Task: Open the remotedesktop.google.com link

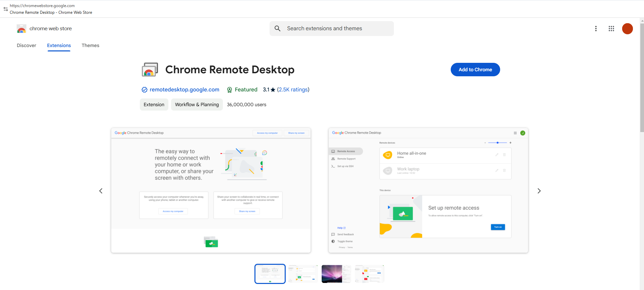Action: pyautogui.click(x=185, y=89)
